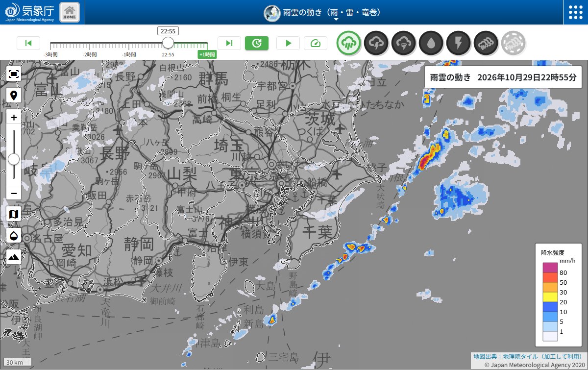Click the 50 mm/h red swatch
This screenshot has width=588, height=370.
point(550,277)
